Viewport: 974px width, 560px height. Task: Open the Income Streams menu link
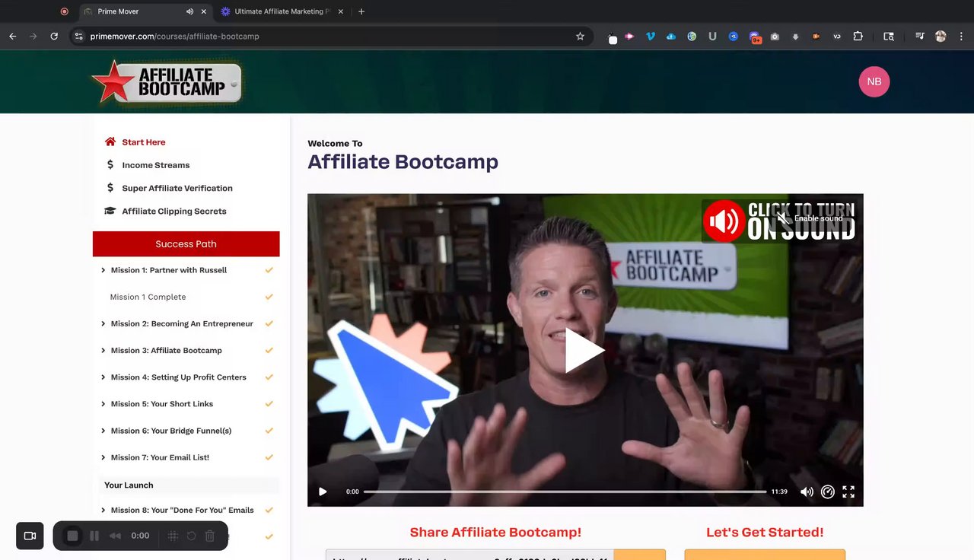coord(156,165)
